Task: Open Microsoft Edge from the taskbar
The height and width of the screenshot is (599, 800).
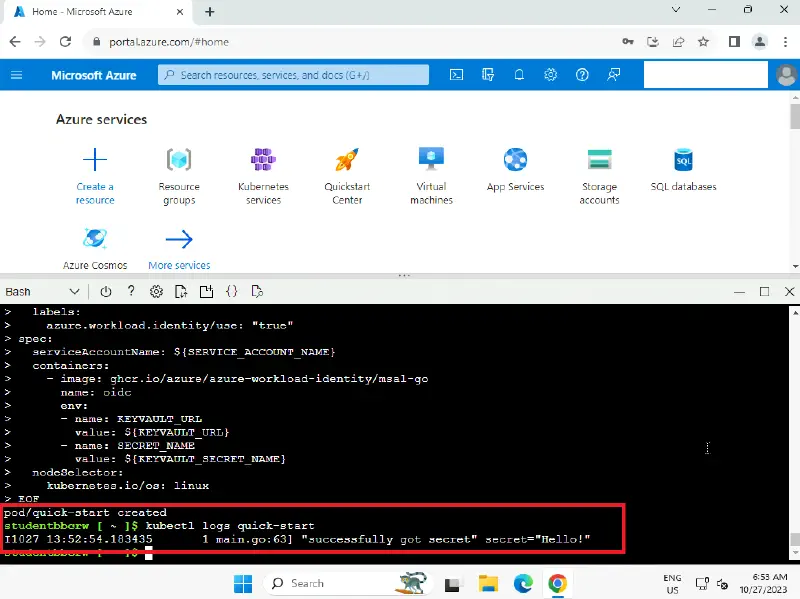Action: coord(523,583)
